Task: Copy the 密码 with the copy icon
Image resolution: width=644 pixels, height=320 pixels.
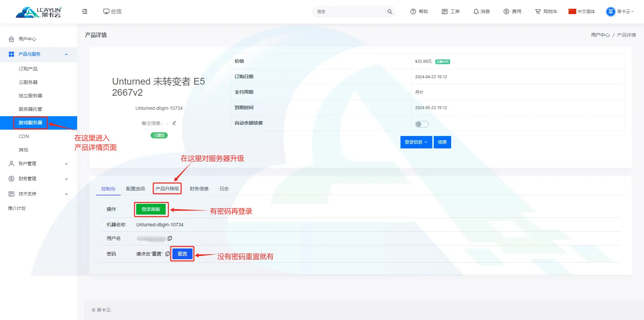Action: click(x=167, y=254)
